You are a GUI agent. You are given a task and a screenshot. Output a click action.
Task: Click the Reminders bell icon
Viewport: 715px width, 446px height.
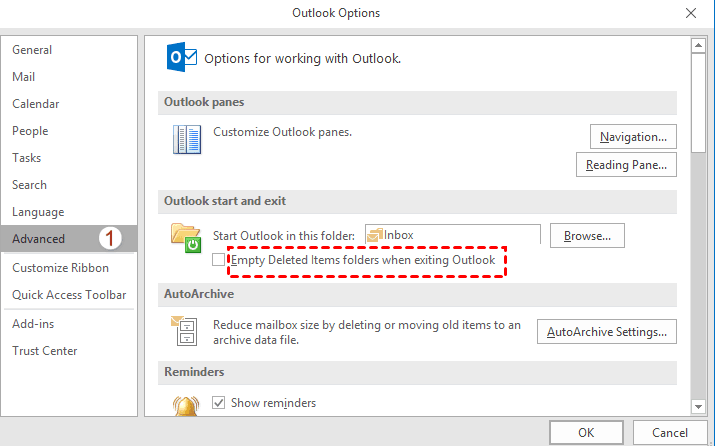click(x=186, y=406)
